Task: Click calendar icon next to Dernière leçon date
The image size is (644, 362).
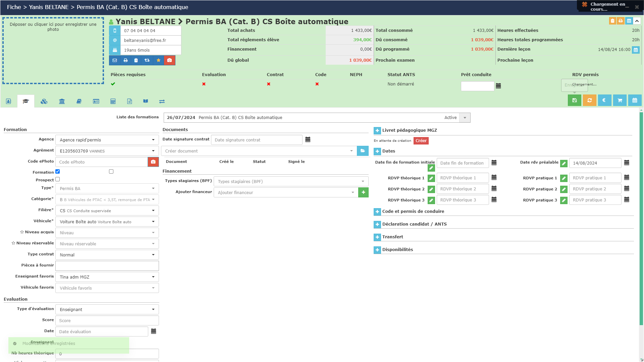Action: coord(636,50)
